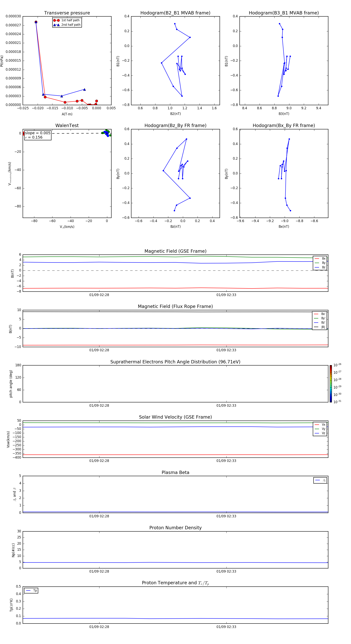Click the '1st half path' legend entry
Viewport: 351px width, 644px height.
pos(67,20)
